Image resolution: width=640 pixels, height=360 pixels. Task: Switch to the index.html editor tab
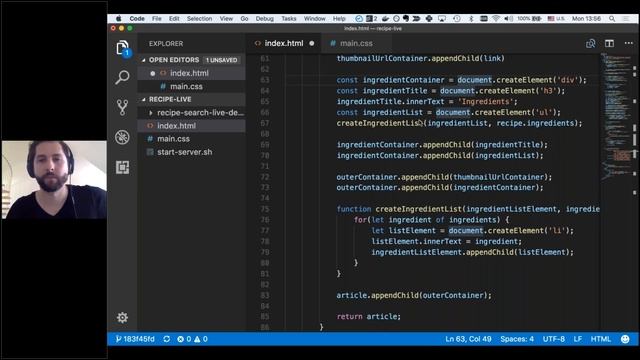coord(284,43)
